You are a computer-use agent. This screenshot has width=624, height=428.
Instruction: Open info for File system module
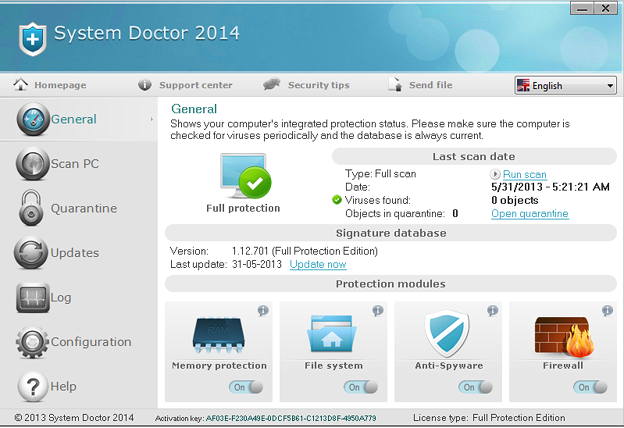(x=378, y=310)
